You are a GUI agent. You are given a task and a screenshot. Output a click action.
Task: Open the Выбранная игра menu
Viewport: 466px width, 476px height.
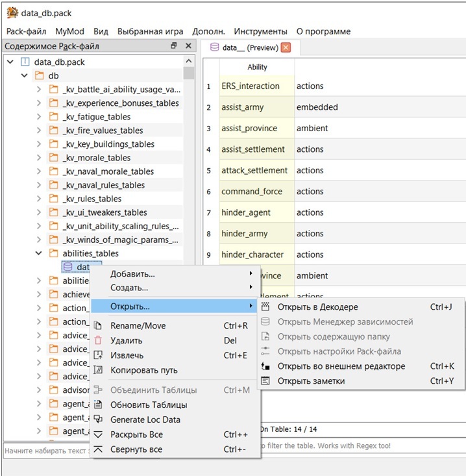pos(150,31)
